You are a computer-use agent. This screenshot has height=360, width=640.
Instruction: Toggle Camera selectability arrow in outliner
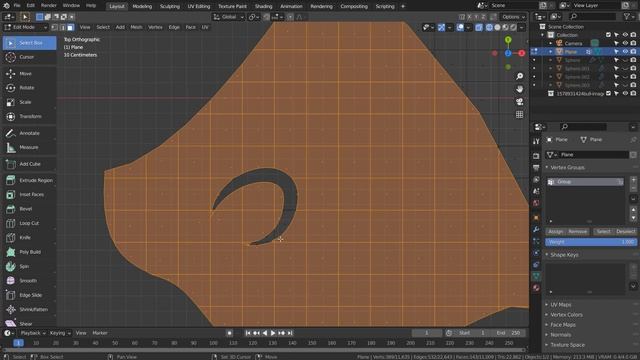click(616, 43)
